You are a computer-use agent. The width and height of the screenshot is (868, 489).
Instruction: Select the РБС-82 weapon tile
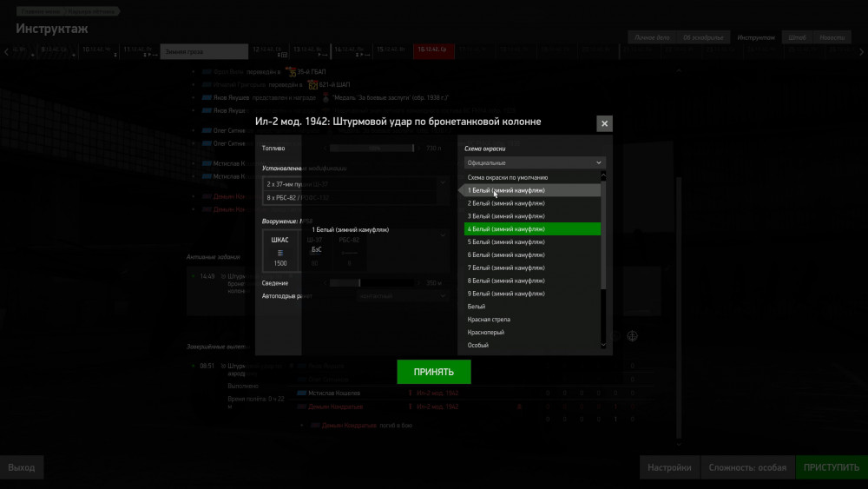349,251
